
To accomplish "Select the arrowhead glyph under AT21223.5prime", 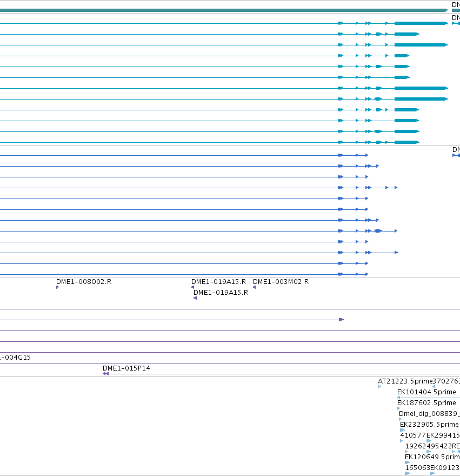I will coord(379,387).
